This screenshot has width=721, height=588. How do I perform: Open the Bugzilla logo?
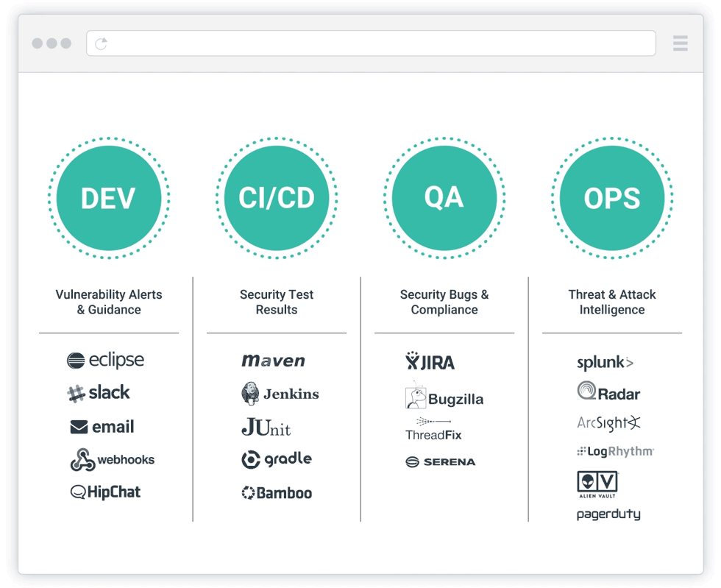tap(444, 399)
